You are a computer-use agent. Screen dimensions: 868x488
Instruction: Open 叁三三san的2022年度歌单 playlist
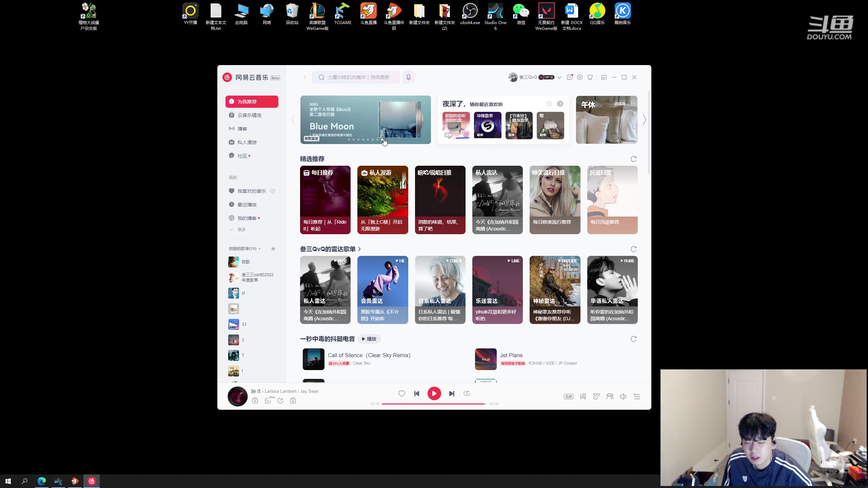click(252, 278)
